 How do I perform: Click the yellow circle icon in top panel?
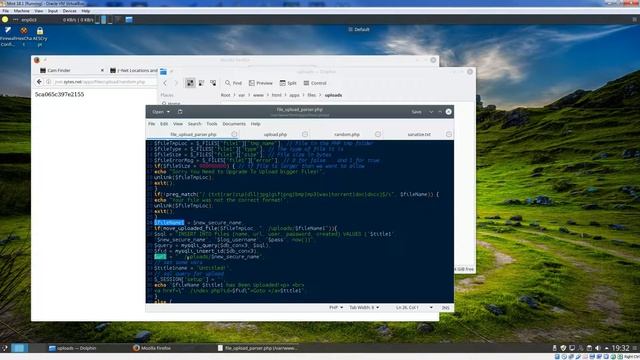pos(5,19)
